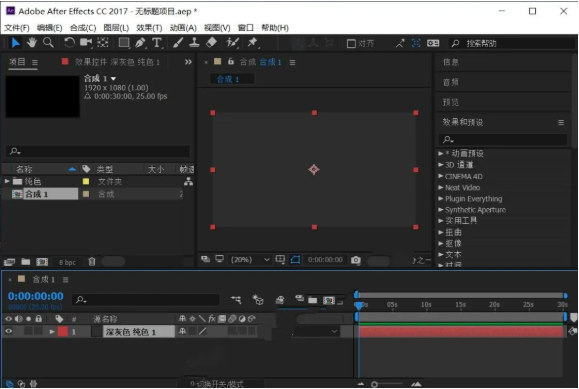Expand the 动画预设 effects category
Image resolution: width=579 pixels, height=389 pixels.
(x=441, y=153)
